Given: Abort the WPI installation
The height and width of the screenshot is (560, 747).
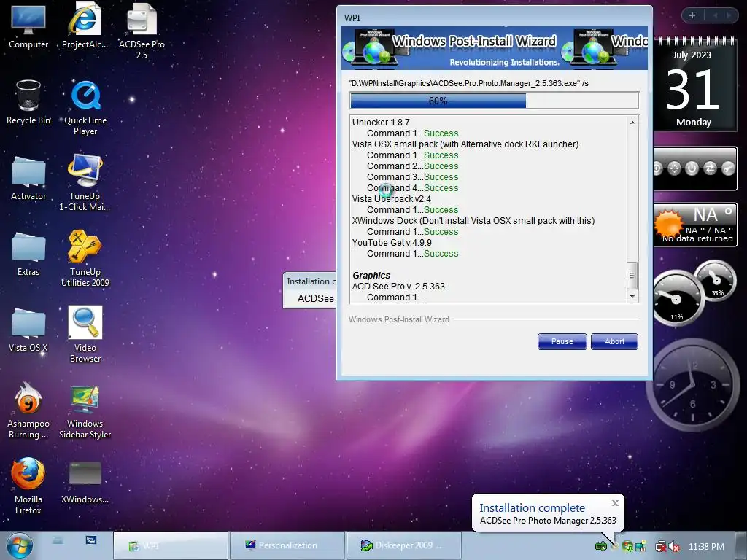Looking at the screenshot, I should 614,341.
